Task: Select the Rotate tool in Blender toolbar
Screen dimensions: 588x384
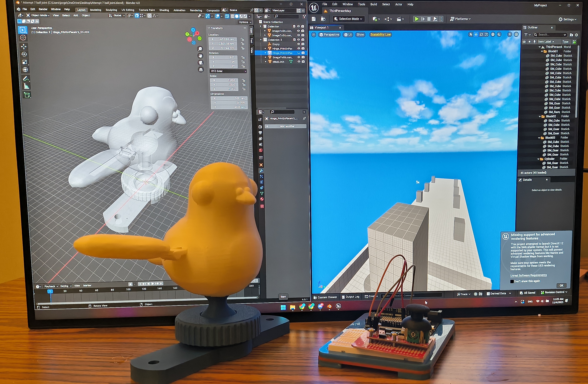Action: point(24,54)
